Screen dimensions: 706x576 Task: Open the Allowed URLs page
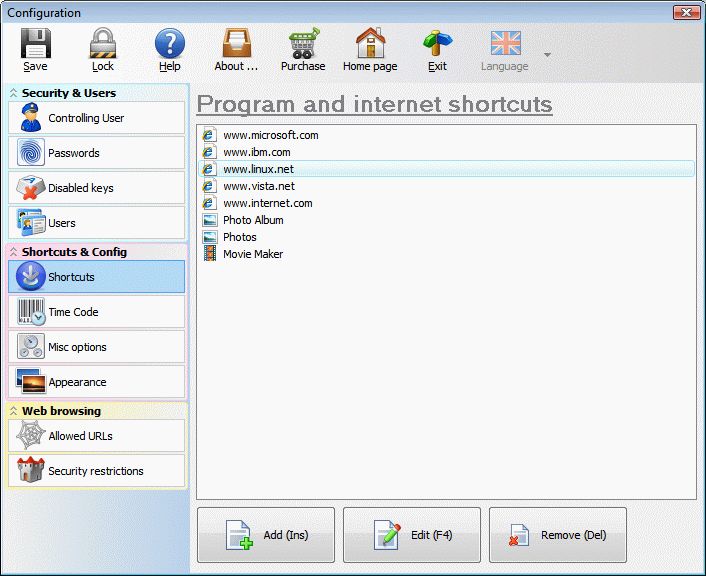pos(96,435)
